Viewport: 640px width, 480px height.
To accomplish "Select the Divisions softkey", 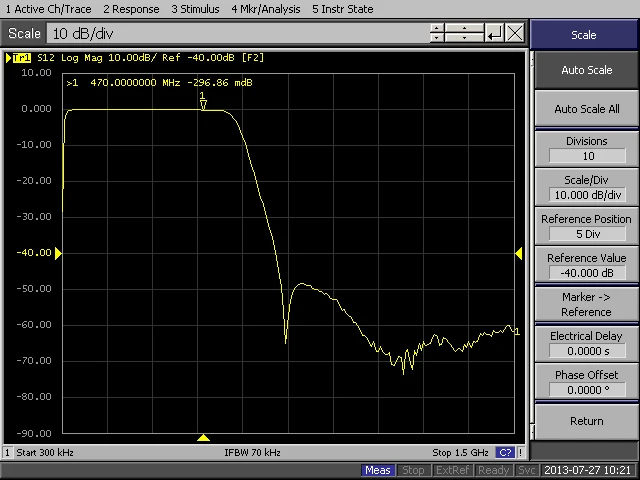I will (587, 149).
